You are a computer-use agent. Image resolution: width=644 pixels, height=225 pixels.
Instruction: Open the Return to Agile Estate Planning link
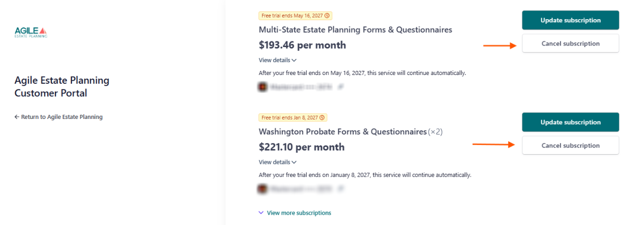pyautogui.click(x=59, y=117)
